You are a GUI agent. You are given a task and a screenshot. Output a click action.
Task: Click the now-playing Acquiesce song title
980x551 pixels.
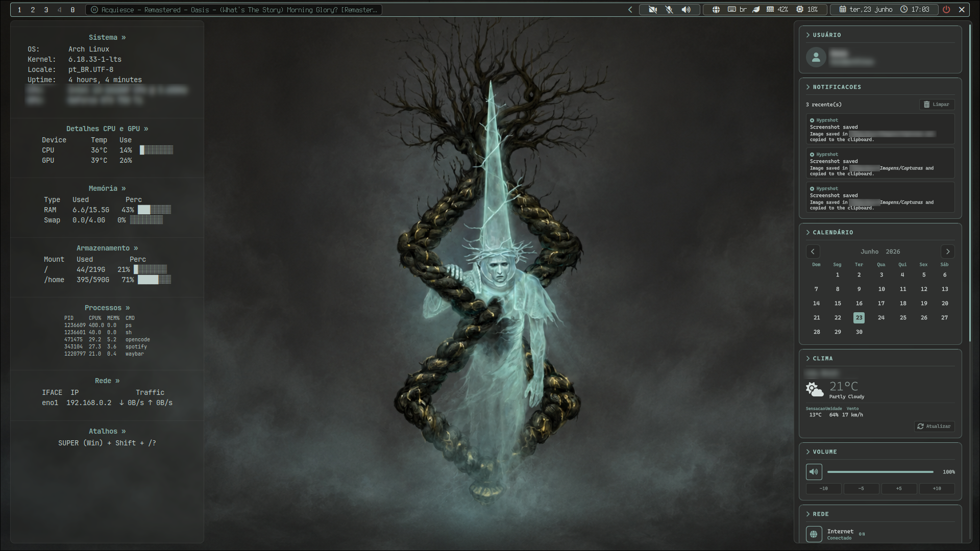coord(239,10)
